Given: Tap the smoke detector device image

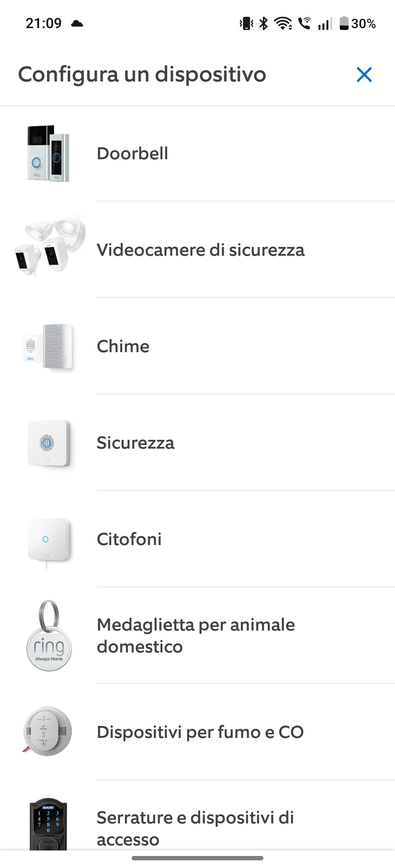Looking at the screenshot, I should (48, 731).
